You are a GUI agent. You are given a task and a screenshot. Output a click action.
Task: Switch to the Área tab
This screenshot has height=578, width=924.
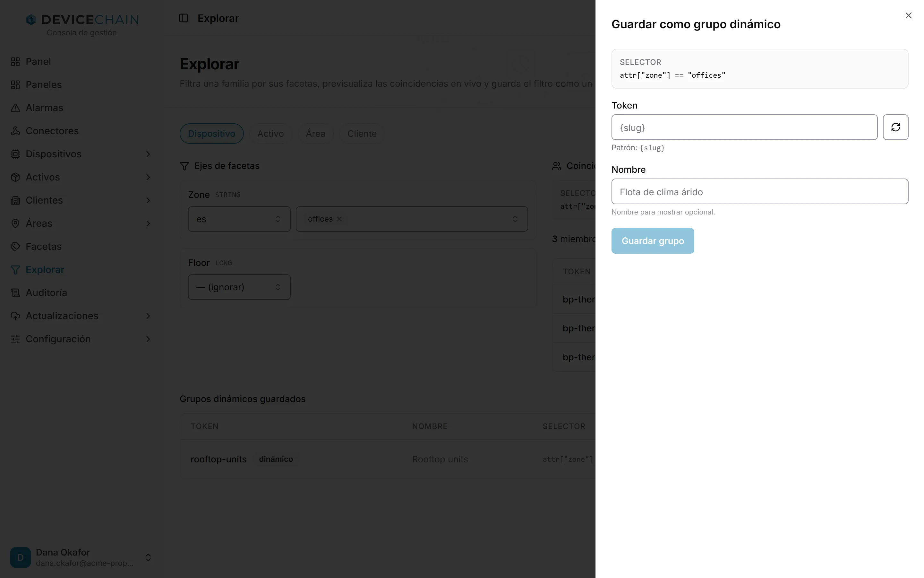[x=315, y=133]
